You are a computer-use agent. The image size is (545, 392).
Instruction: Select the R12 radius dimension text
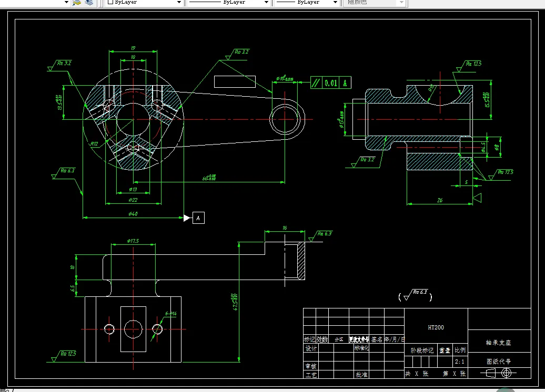click(x=94, y=144)
